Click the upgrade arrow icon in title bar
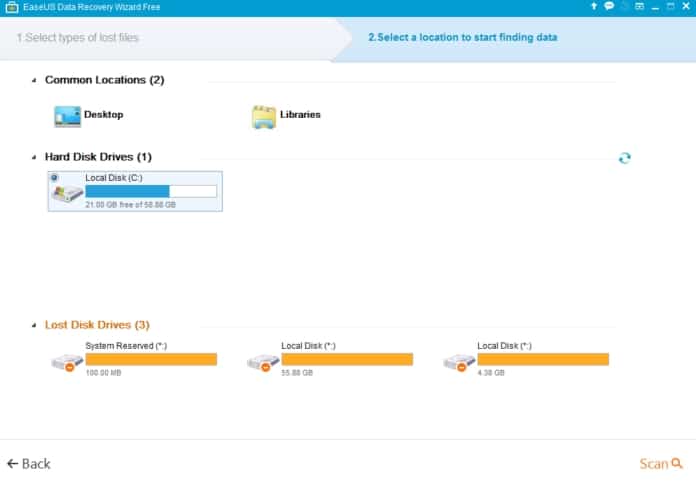The height and width of the screenshot is (484, 696). click(593, 6)
